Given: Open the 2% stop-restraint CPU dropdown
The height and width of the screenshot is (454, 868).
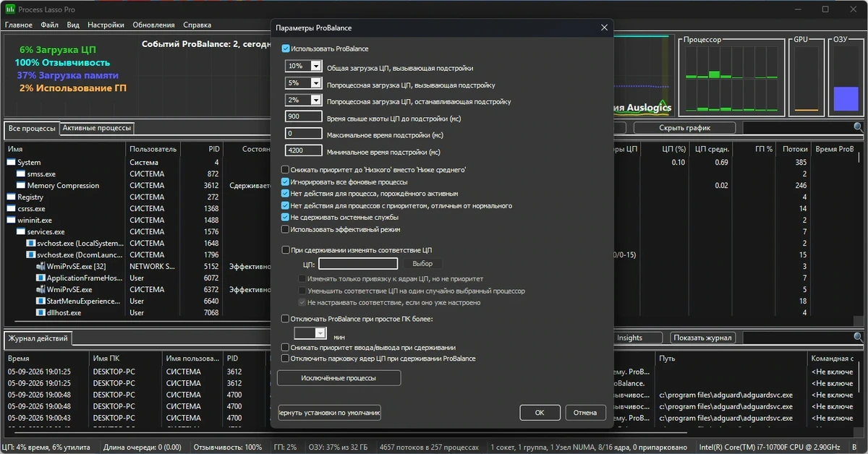Looking at the screenshot, I should 315,100.
